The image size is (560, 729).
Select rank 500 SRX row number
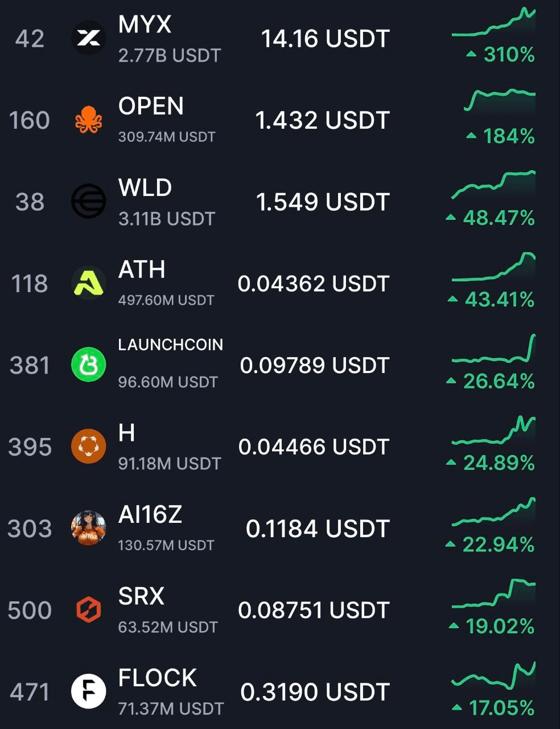pyautogui.click(x=30, y=610)
